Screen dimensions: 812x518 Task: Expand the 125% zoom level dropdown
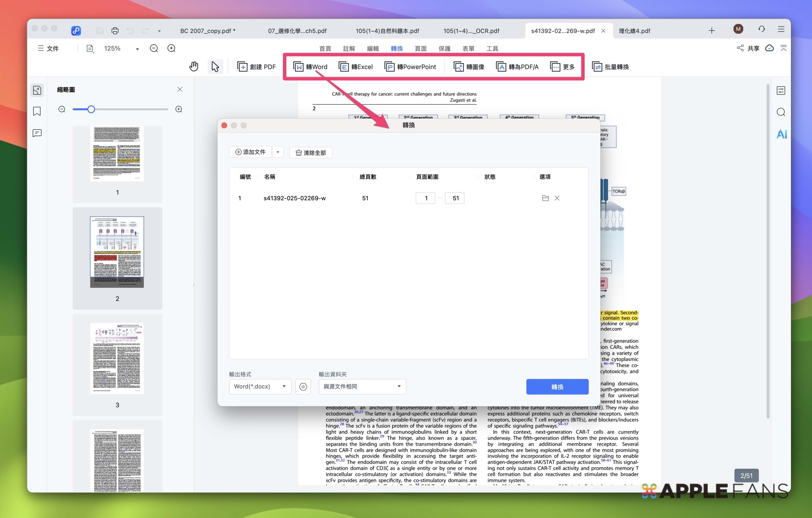[x=137, y=49]
